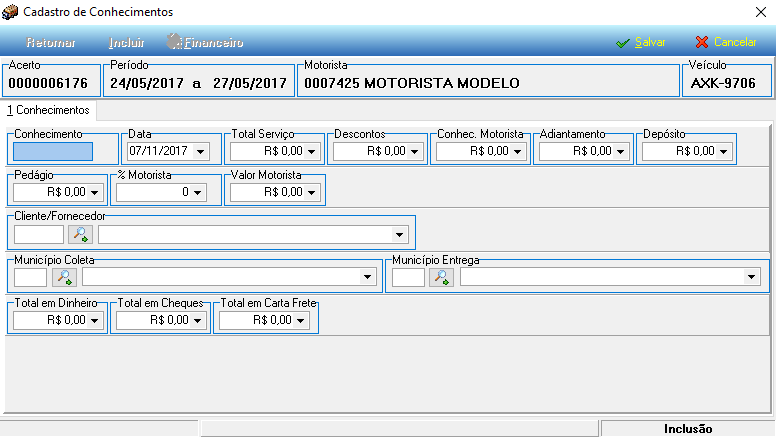Click the Inclusão status bar text
This screenshot has width=776, height=437.
point(688,429)
